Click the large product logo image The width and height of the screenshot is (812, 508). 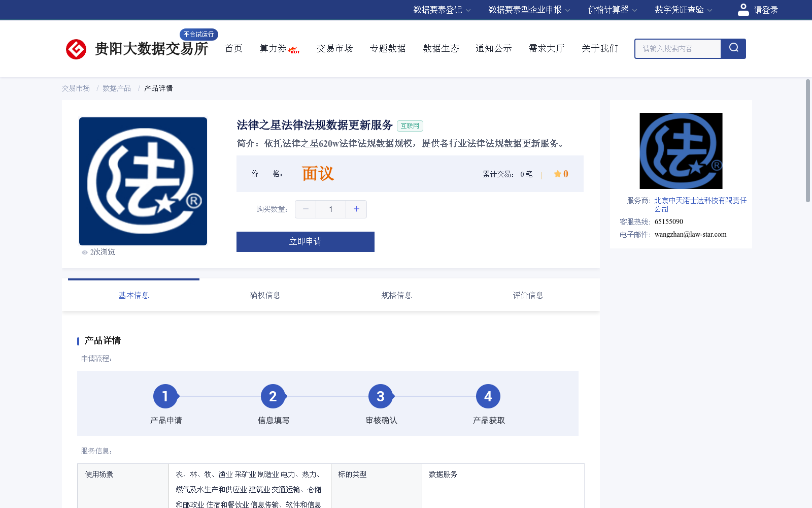click(x=143, y=181)
